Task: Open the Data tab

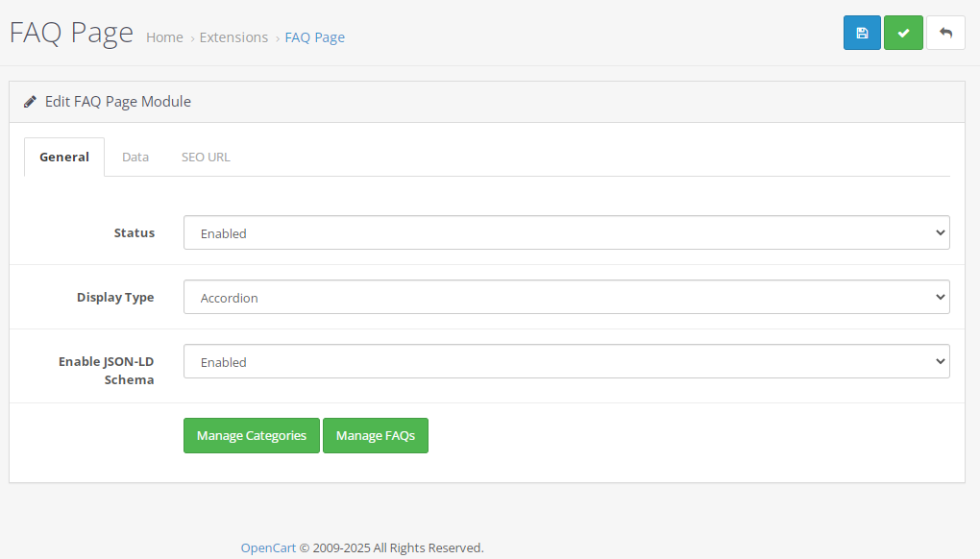Action: (x=135, y=157)
